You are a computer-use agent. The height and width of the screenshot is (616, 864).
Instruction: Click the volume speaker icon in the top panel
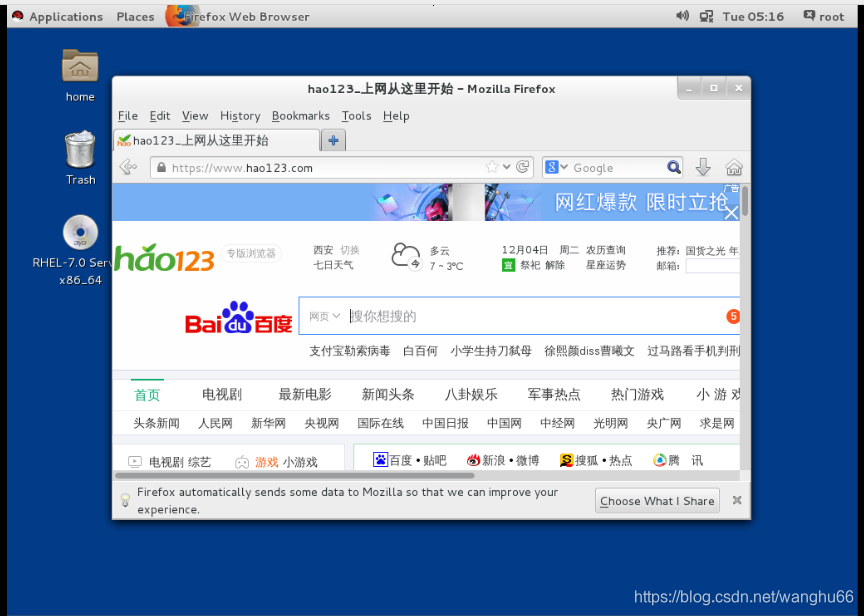pos(682,16)
